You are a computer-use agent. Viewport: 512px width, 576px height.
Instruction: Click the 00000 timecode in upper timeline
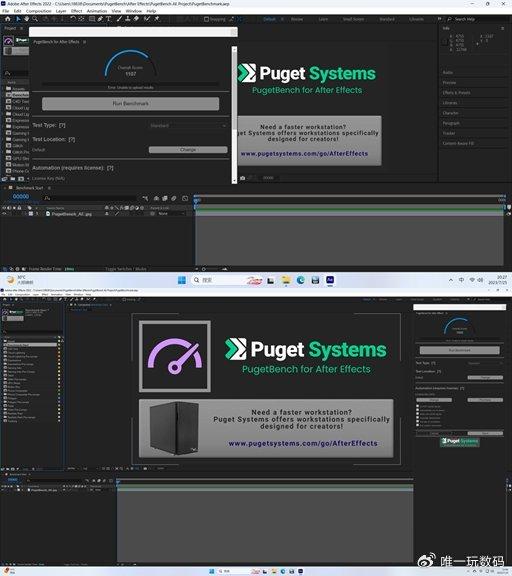pos(21,197)
